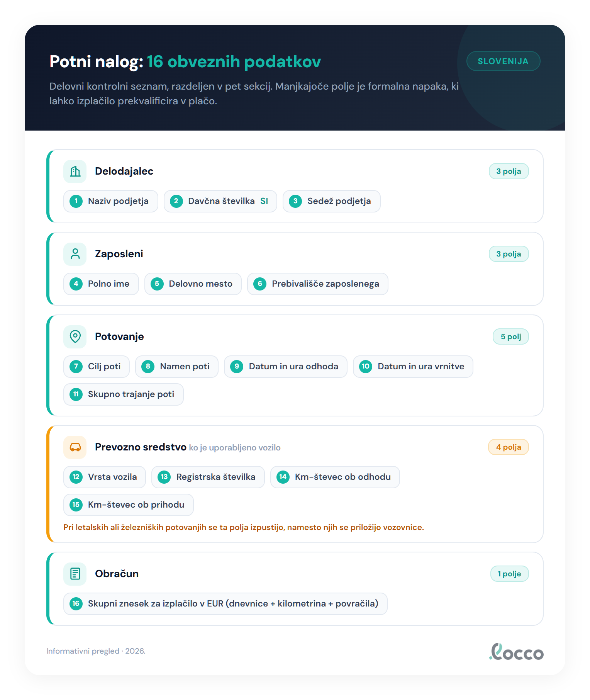Click the number 1 circle badge
Screen dimensions: 590x700
coord(76,201)
